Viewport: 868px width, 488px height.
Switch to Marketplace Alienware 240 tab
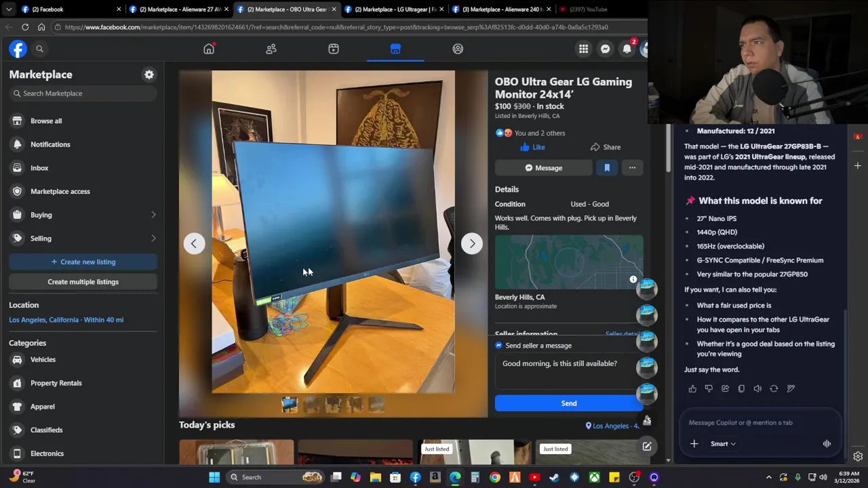point(502,9)
